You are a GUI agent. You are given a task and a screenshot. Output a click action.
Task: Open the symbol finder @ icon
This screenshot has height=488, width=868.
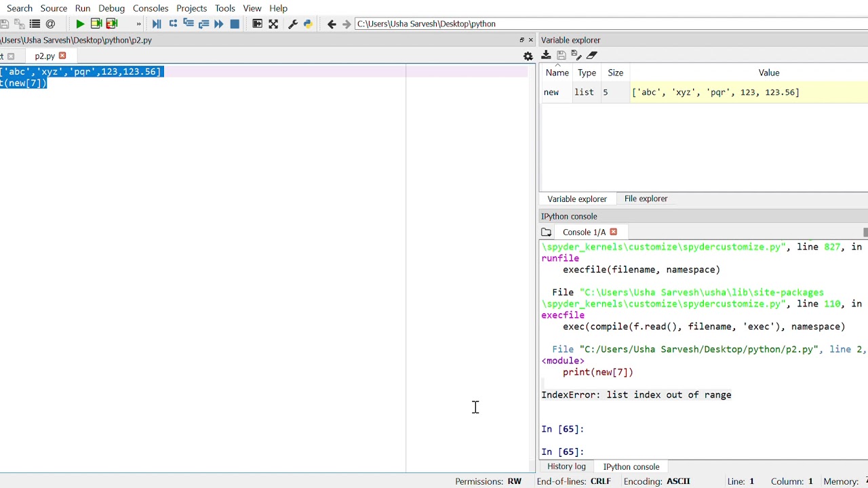coord(50,24)
